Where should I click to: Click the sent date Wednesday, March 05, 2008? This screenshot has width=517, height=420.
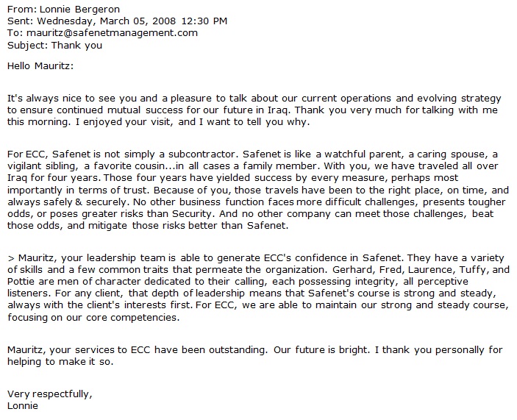click(x=107, y=21)
